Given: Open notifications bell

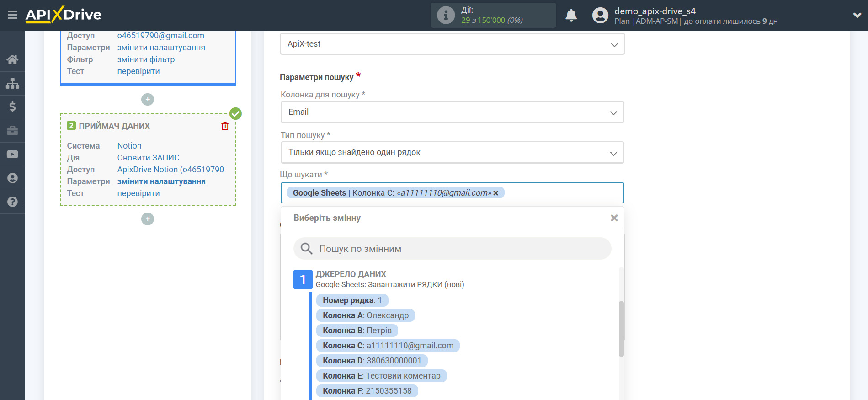Looking at the screenshot, I should (x=571, y=16).
